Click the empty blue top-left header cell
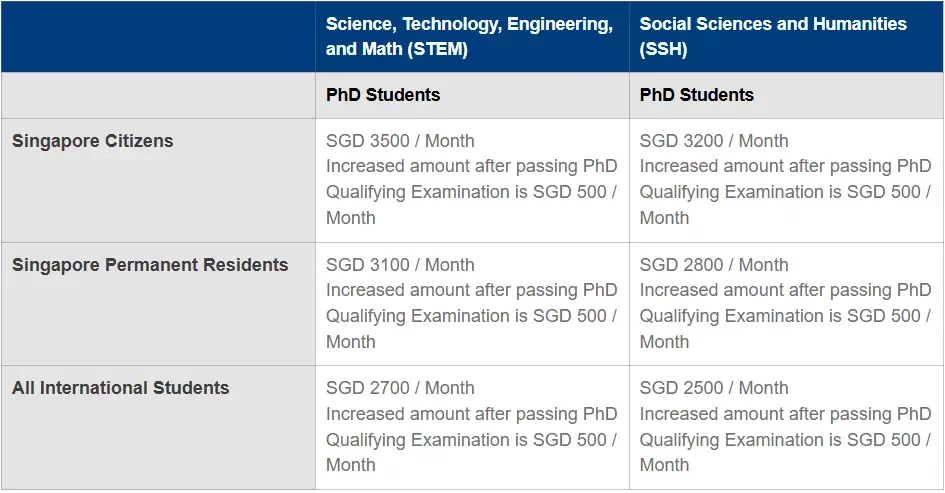This screenshot has height=493, width=945. pyautogui.click(x=158, y=36)
